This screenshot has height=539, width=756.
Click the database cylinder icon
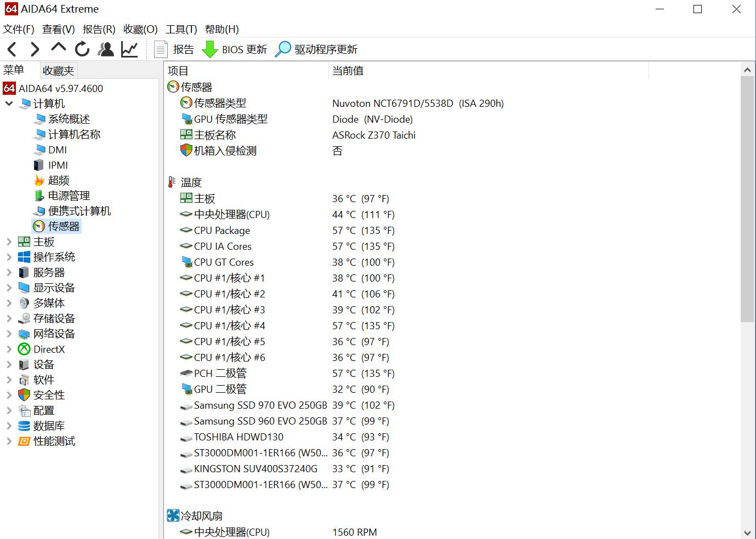tap(24, 426)
